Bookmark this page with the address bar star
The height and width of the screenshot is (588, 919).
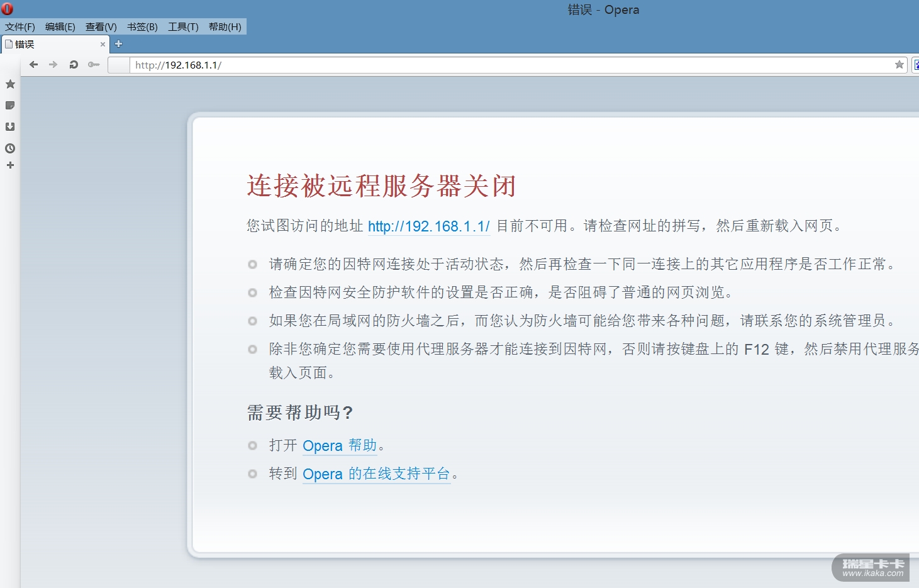coord(900,65)
